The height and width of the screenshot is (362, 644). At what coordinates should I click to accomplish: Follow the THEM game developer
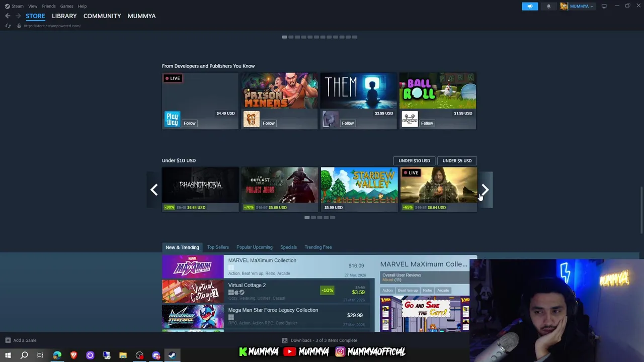(348, 123)
